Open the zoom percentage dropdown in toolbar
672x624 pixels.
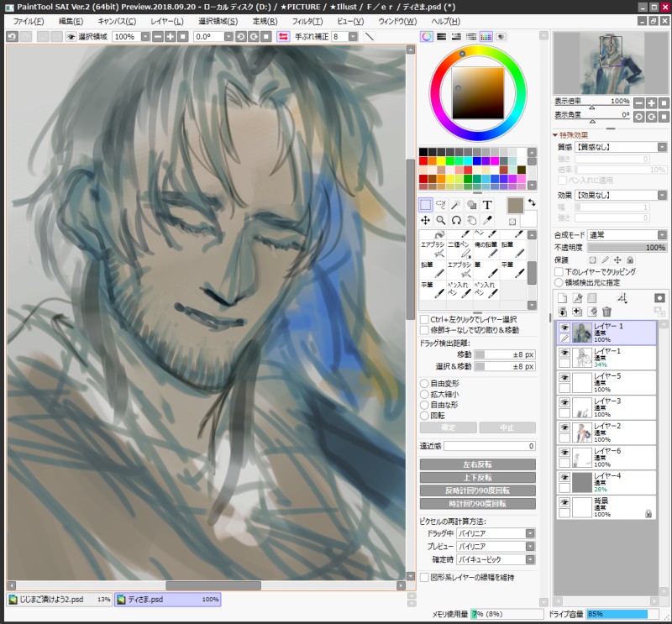point(145,36)
